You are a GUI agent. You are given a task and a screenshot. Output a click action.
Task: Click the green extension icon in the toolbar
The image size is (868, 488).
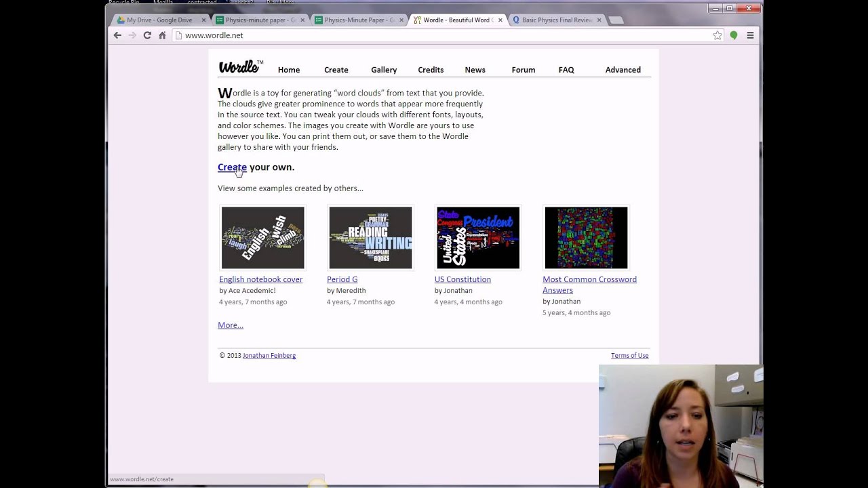(734, 35)
